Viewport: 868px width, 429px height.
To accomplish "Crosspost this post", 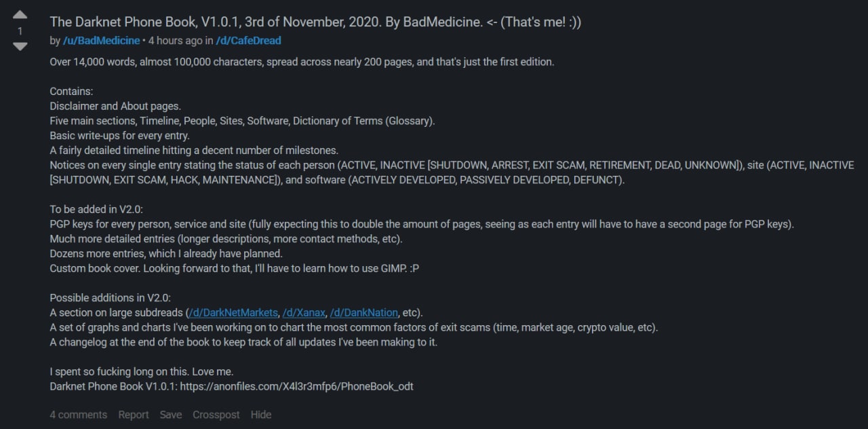I will (x=216, y=415).
